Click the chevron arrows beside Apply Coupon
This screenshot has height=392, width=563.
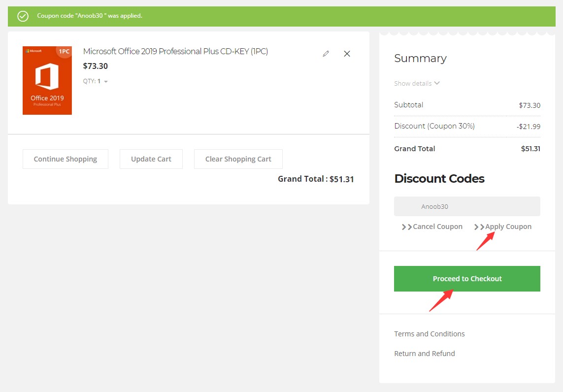pos(478,227)
